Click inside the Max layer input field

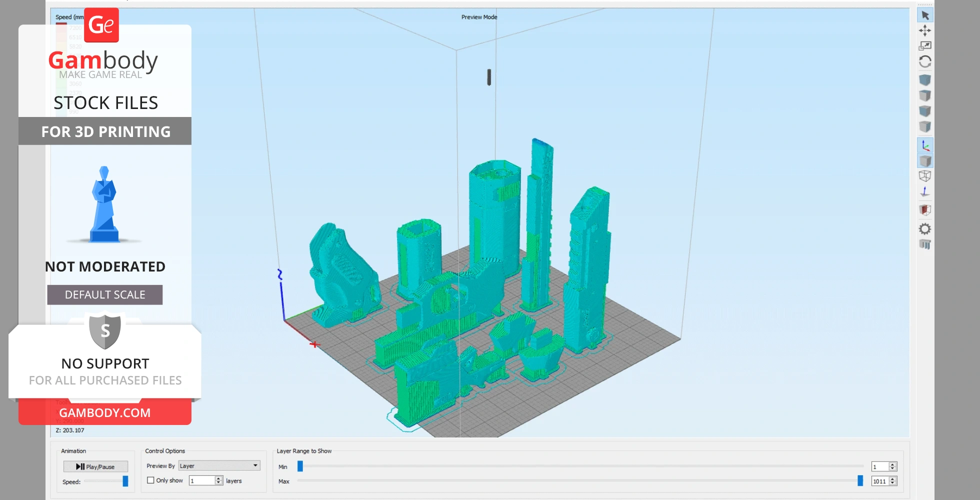880,480
